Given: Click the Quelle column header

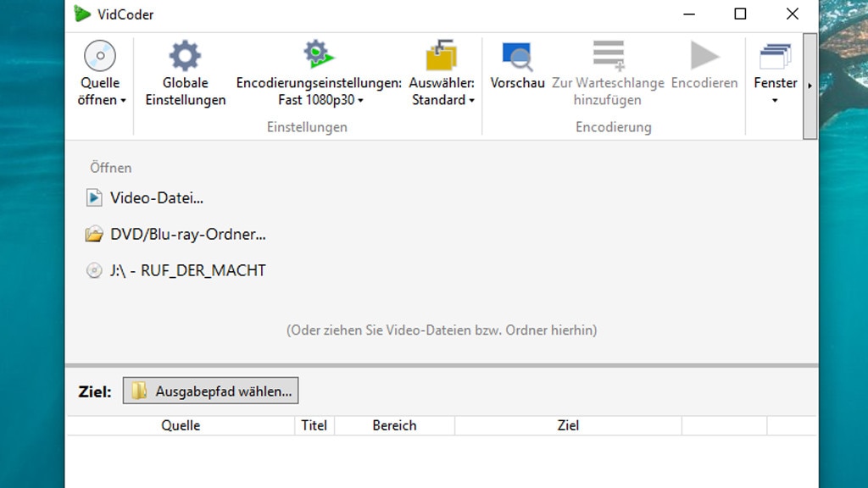Looking at the screenshot, I should (x=181, y=424).
